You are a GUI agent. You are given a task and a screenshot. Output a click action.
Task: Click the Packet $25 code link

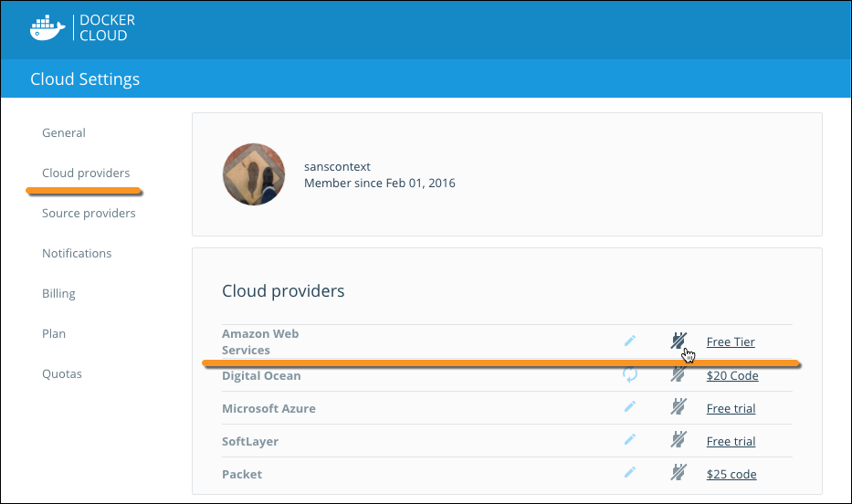pos(731,474)
